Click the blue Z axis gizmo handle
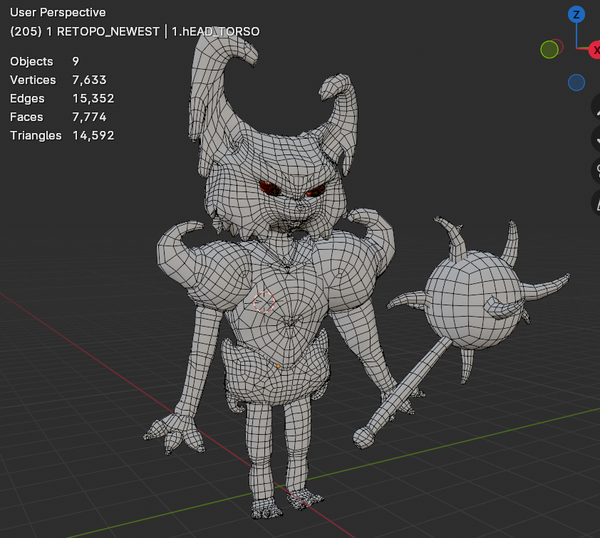Viewport: 600px width, 538px height. [x=576, y=14]
